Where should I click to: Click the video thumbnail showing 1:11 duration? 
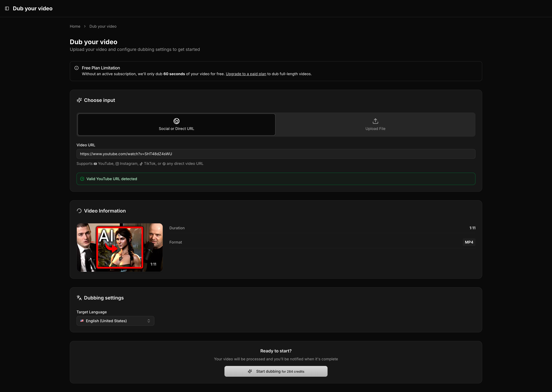119,247
